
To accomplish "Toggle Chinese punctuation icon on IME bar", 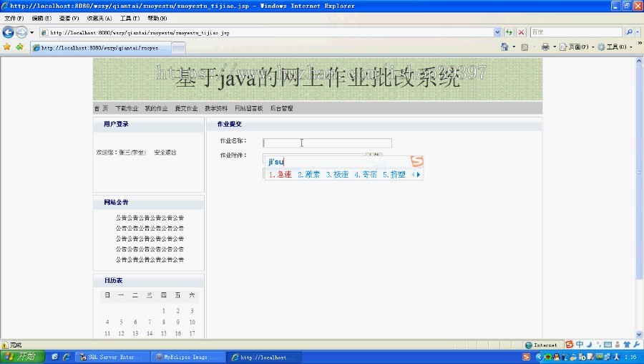I will pyautogui.click(x=599, y=344).
